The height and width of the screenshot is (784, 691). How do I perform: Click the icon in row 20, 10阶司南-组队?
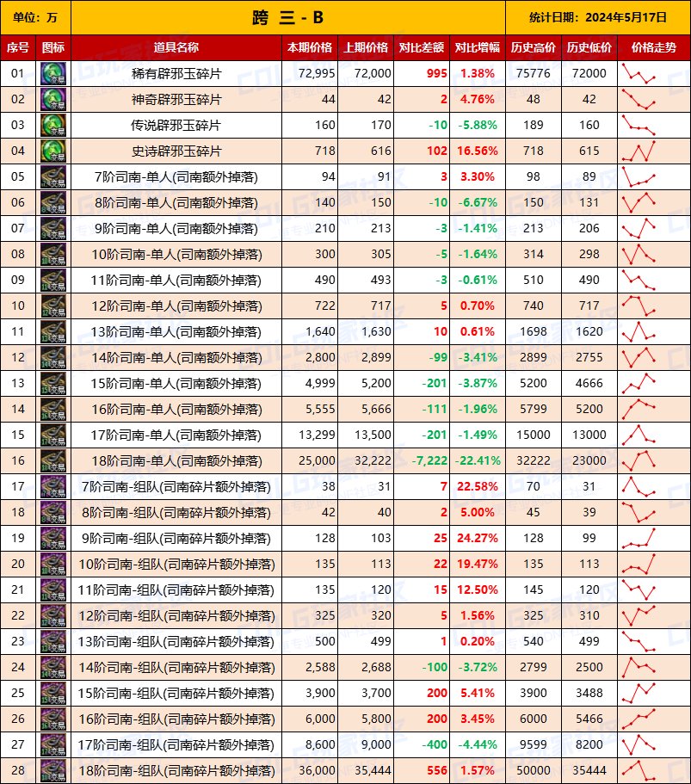pos(53,564)
